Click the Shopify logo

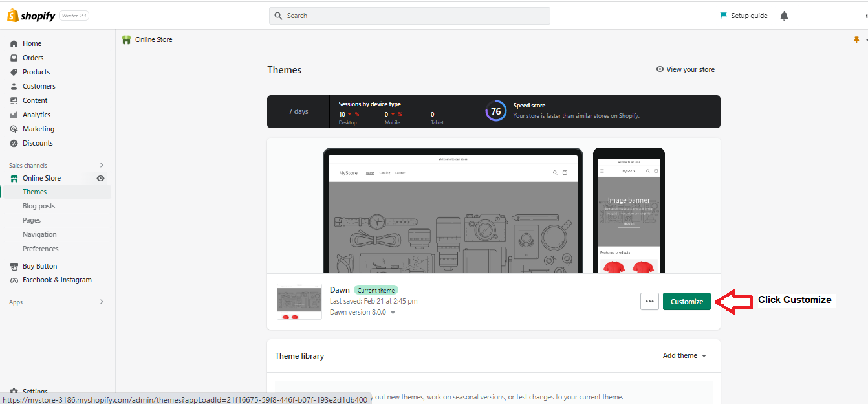coord(31,16)
